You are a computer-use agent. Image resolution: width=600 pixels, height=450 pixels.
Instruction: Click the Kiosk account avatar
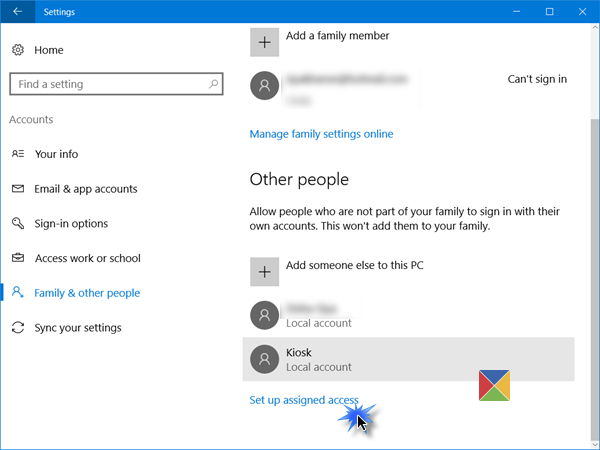coord(264,359)
